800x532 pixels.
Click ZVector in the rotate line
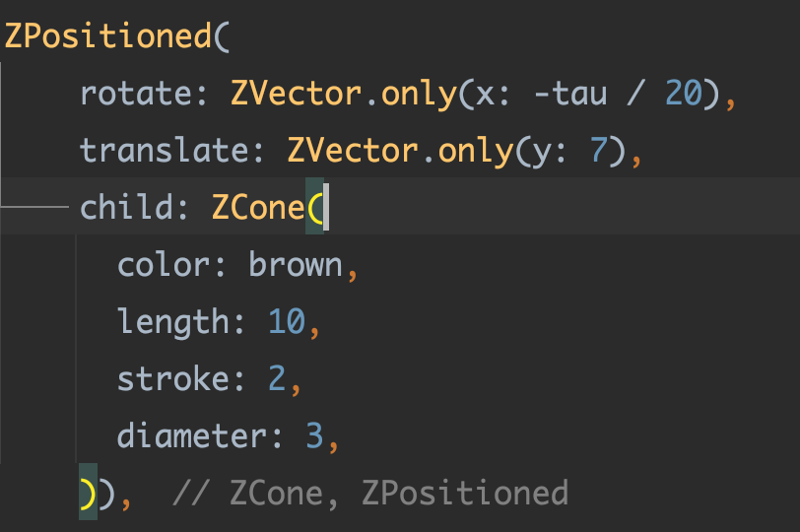(x=296, y=94)
